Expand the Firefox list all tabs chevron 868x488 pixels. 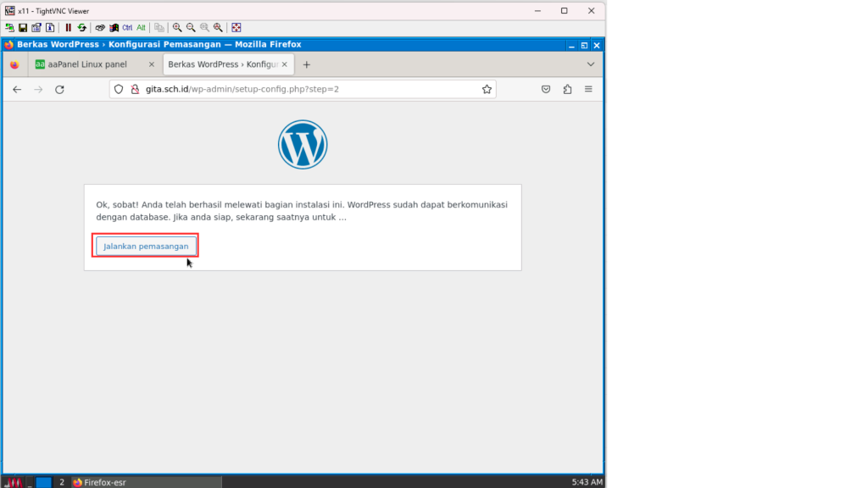tap(591, 64)
